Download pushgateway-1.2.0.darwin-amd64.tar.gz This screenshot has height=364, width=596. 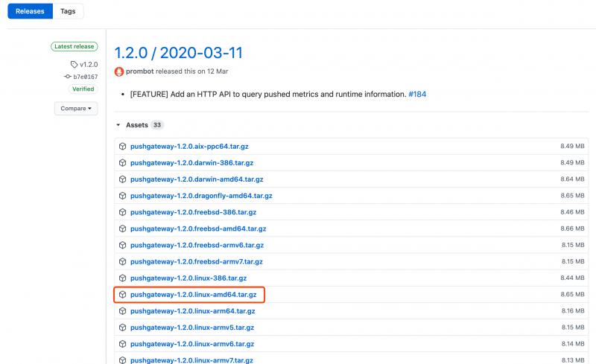(197, 179)
